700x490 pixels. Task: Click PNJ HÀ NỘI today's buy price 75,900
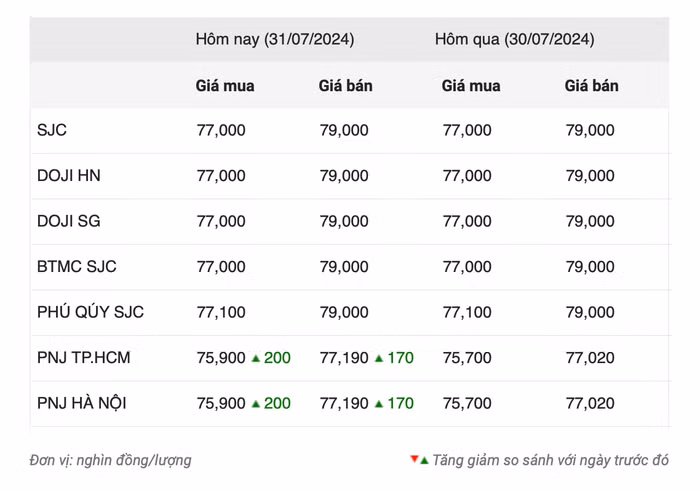(x=221, y=403)
